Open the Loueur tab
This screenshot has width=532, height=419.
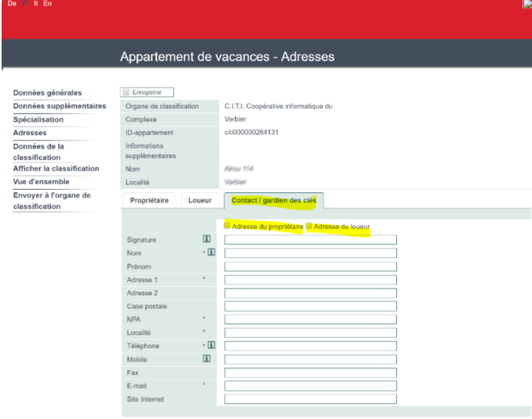(200, 201)
